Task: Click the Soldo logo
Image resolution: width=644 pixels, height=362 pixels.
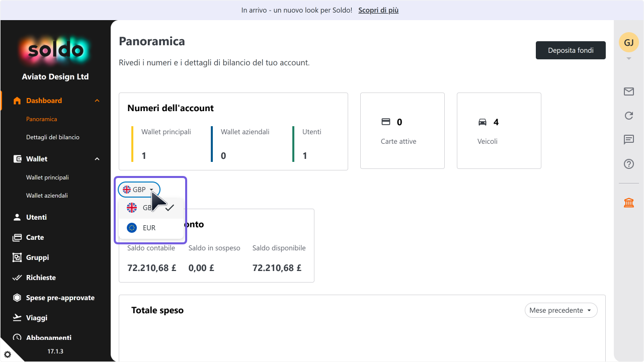Action: tap(55, 50)
